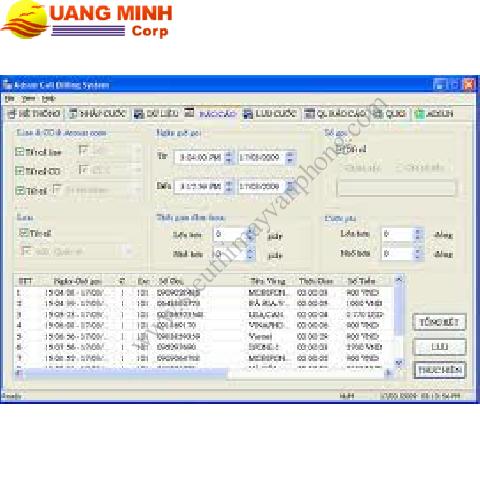Click the THỰC HIỆN button

point(439,370)
